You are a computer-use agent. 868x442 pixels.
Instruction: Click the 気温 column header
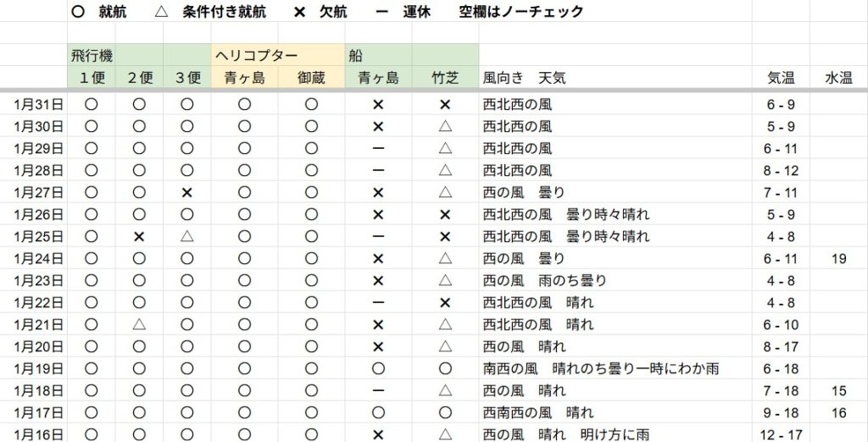pos(780,78)
